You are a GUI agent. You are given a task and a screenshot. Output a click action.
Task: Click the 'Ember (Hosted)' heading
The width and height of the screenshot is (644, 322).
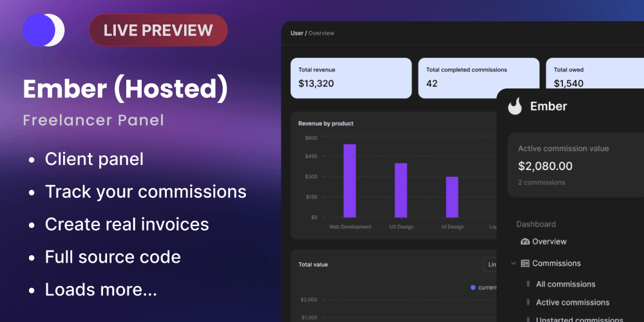tap(125, 90)
